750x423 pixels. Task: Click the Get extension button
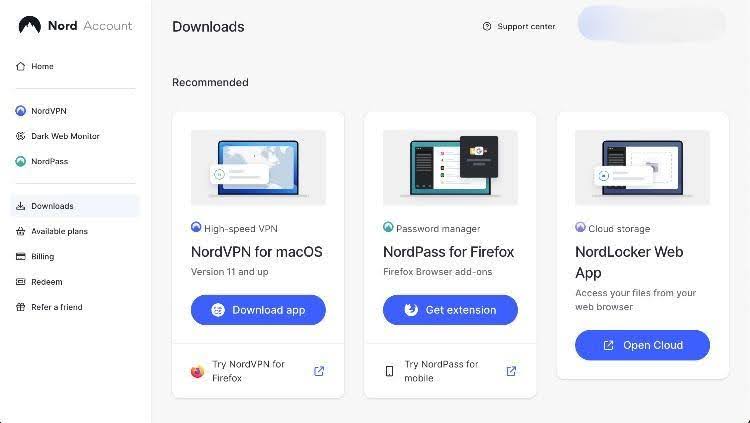(450, 310)
